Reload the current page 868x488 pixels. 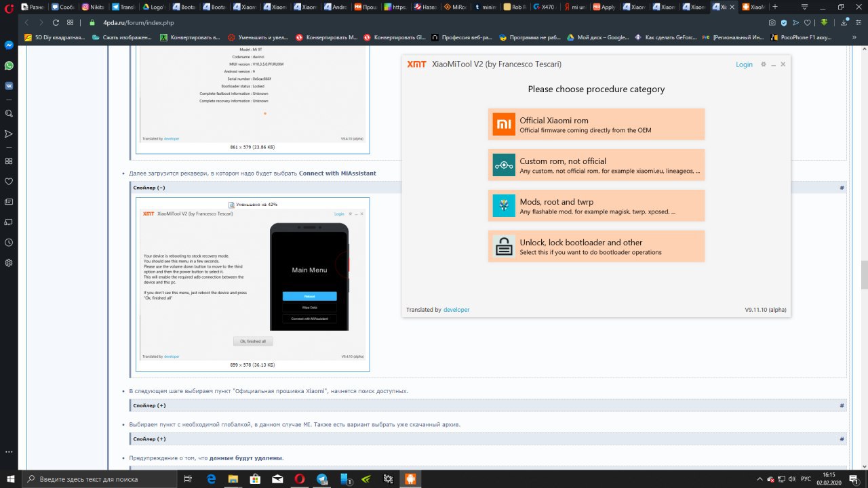click(x=56, y=22)
